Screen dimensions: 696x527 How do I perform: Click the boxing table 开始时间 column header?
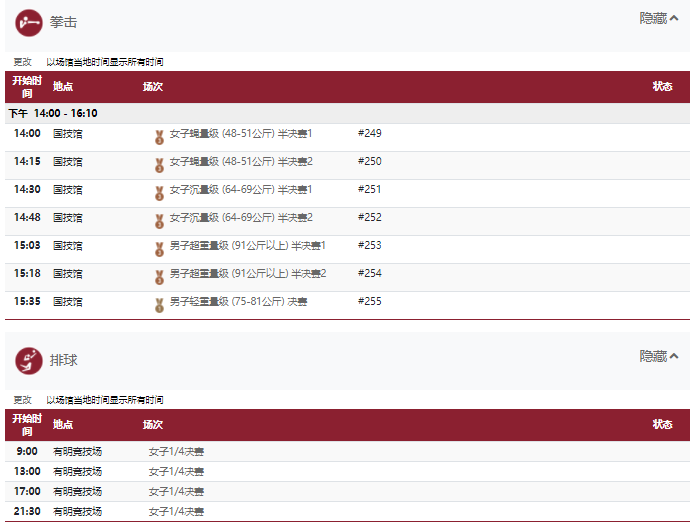click(27, 87)
